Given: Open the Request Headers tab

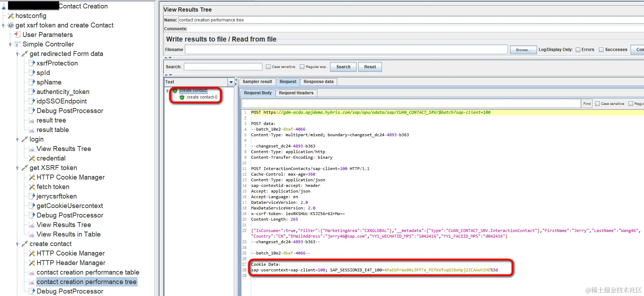Looking at the screenshot, I should (296, 93).
